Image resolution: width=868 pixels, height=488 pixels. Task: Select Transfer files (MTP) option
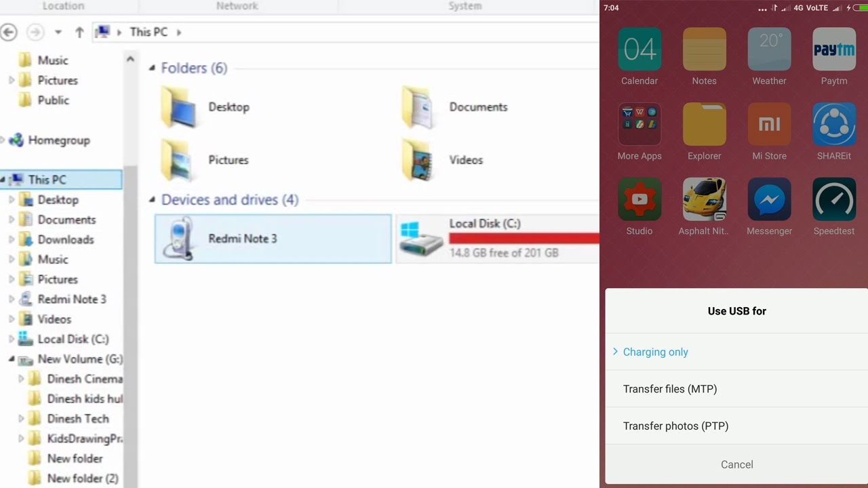736,389
